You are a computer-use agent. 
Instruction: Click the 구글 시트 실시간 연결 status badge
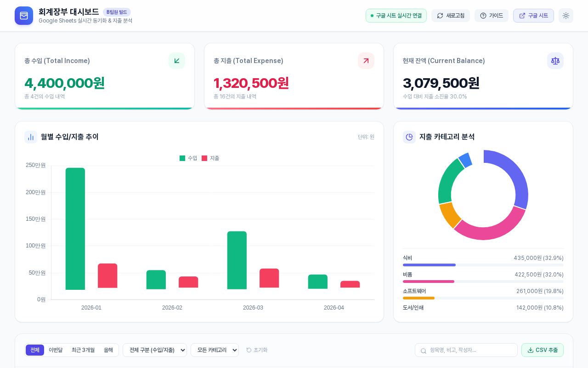click(396, 16)
